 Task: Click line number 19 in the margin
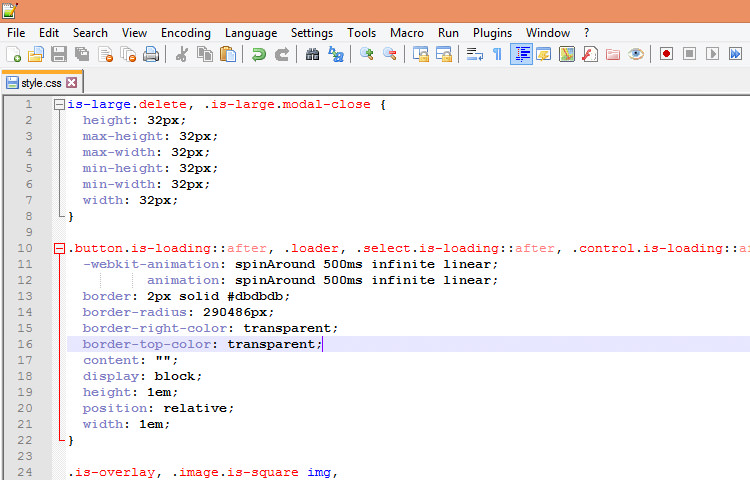coord(25,392)
